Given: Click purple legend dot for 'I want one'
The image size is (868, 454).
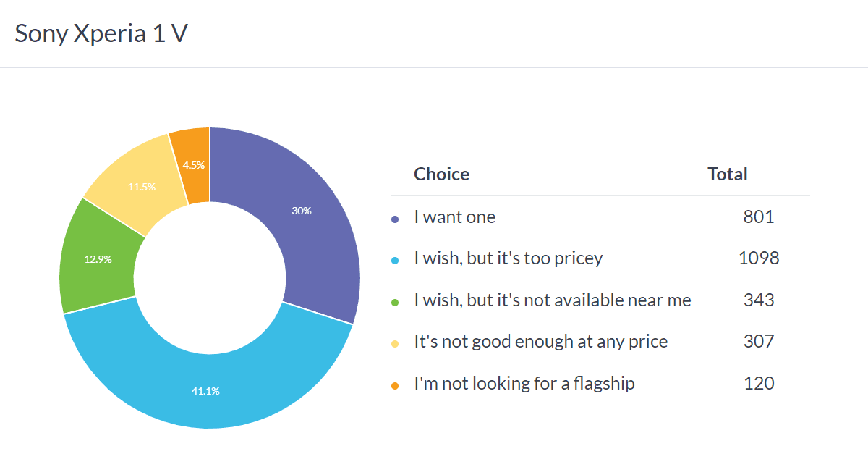Looking at the screenshot, I should pyautogui.click(x=395, y=218).
